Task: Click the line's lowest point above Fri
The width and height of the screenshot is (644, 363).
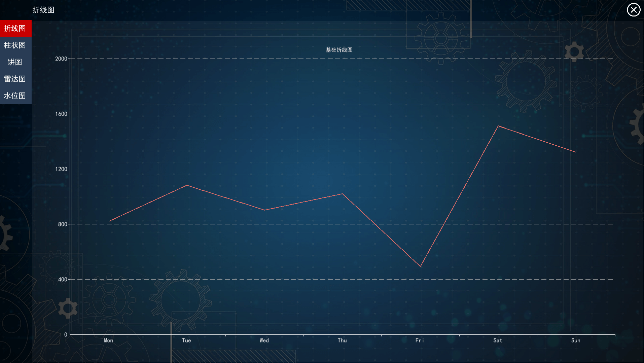Action: click(420, 266)
